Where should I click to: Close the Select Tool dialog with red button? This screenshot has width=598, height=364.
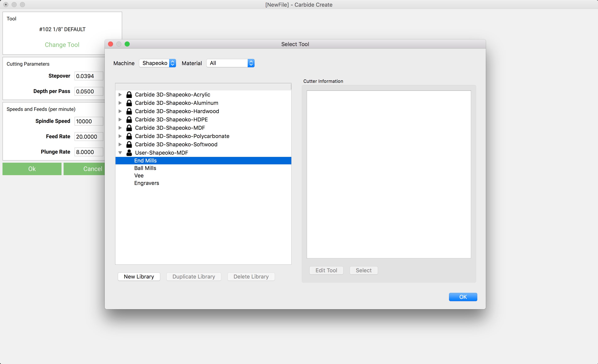coord(111,44)
